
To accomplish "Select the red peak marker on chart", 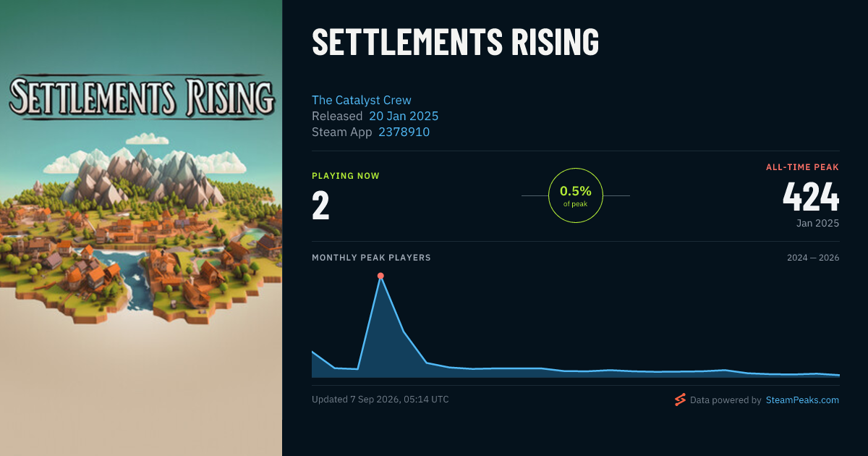I will click(380, 276).
